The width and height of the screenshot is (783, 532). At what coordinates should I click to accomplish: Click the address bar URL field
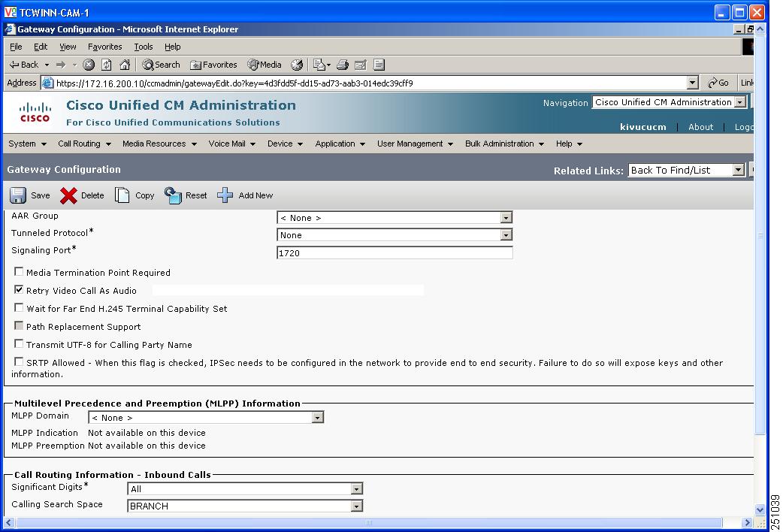point(370,83)
